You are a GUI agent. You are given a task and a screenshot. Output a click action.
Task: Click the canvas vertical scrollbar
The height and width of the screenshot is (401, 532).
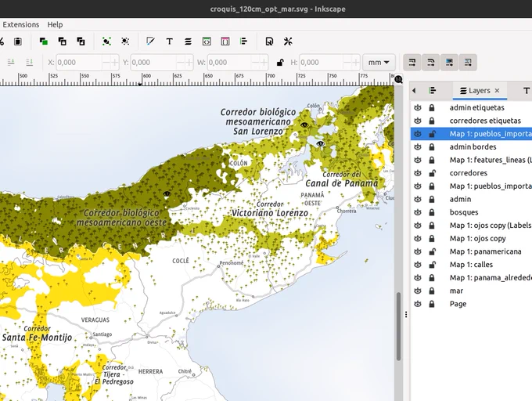coord(399,326)
